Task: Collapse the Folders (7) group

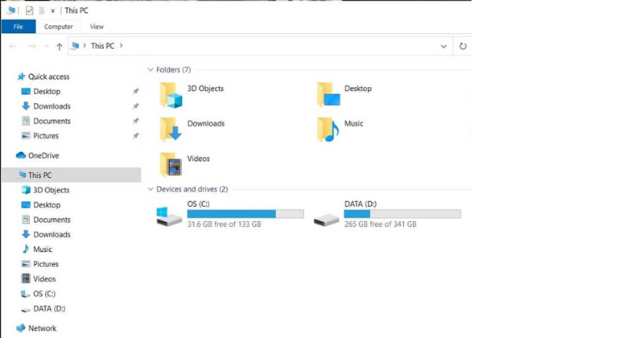Action: coord(151,70)
